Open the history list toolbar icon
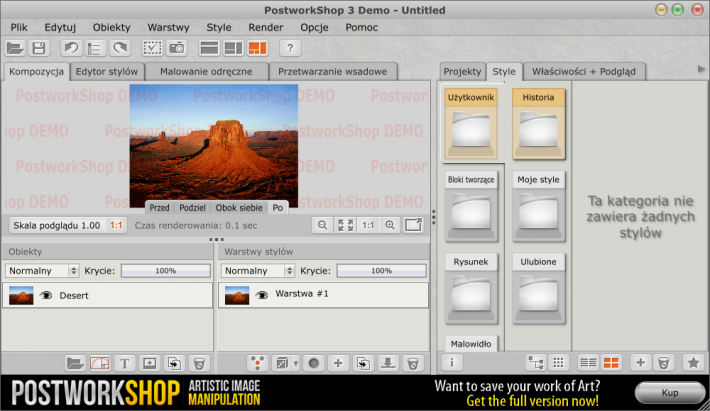Viewport: 710px width, 411px height. click(x=95, y=48)
